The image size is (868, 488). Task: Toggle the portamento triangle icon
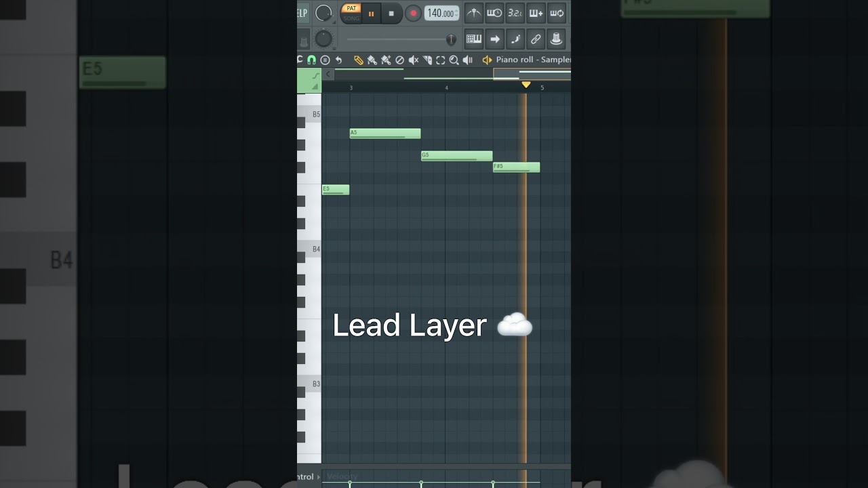(315, 87)
